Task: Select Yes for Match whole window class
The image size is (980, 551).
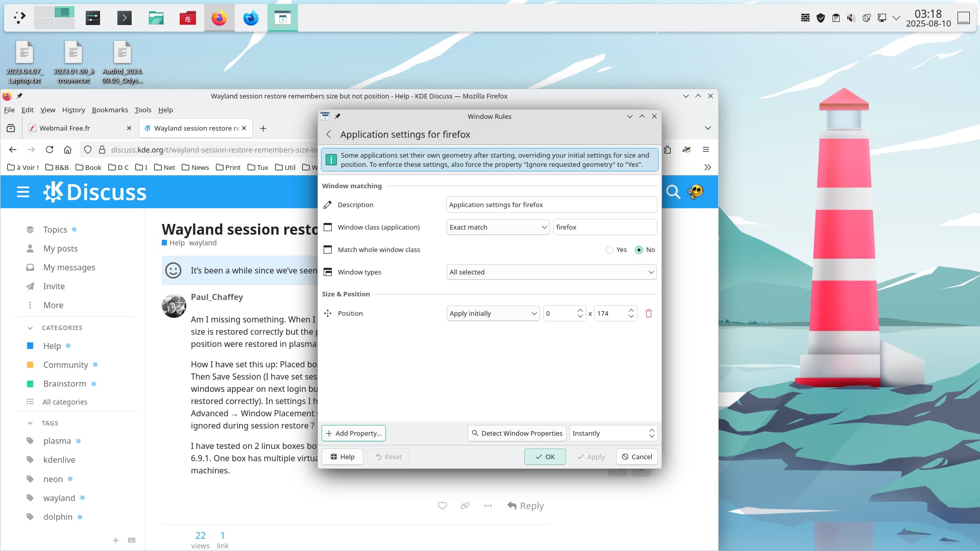Action: coord(609,250)
